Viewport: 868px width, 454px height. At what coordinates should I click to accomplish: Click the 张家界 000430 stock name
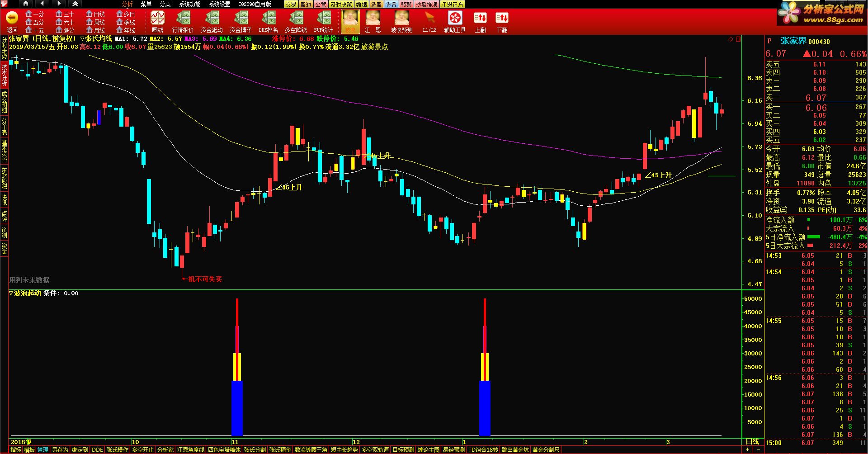[x=805, y=41]
